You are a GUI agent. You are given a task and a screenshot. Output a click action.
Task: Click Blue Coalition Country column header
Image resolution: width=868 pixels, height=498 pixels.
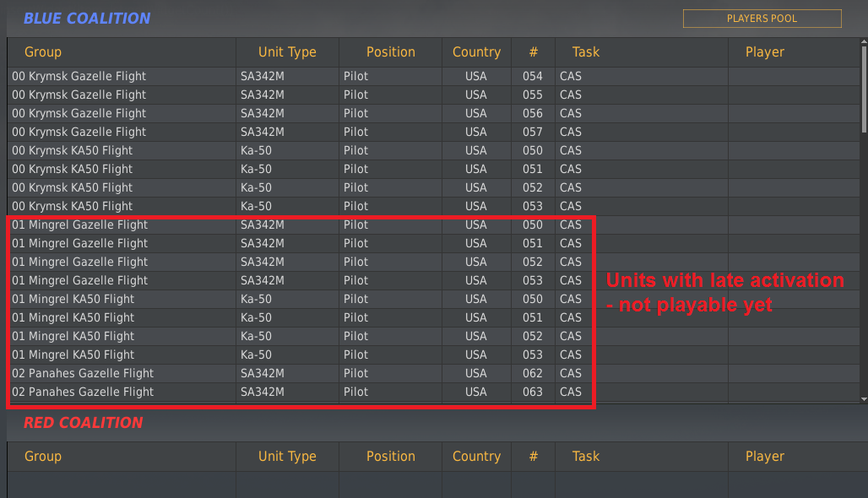coord(476,52)
